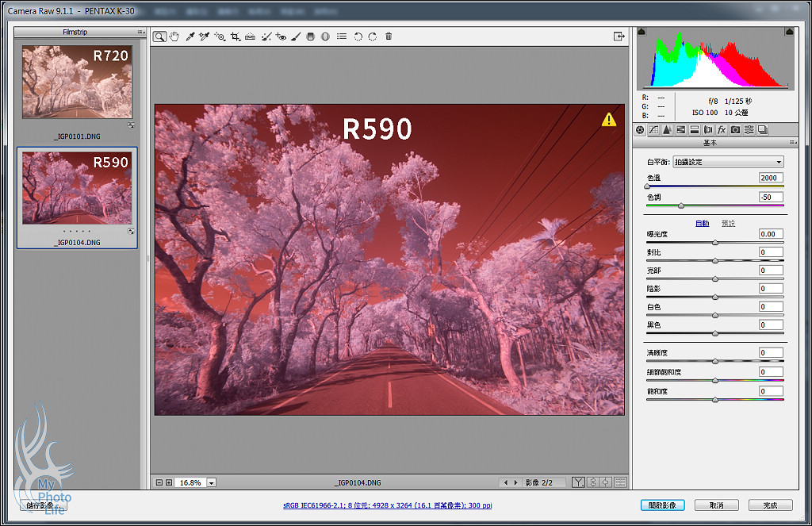Click the 開啟影像 open image button

(662, 505)
